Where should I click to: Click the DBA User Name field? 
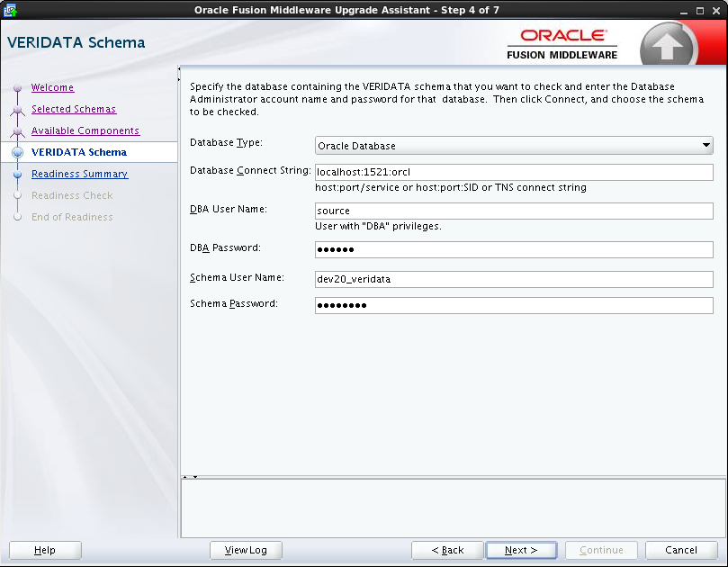[514, 211]
